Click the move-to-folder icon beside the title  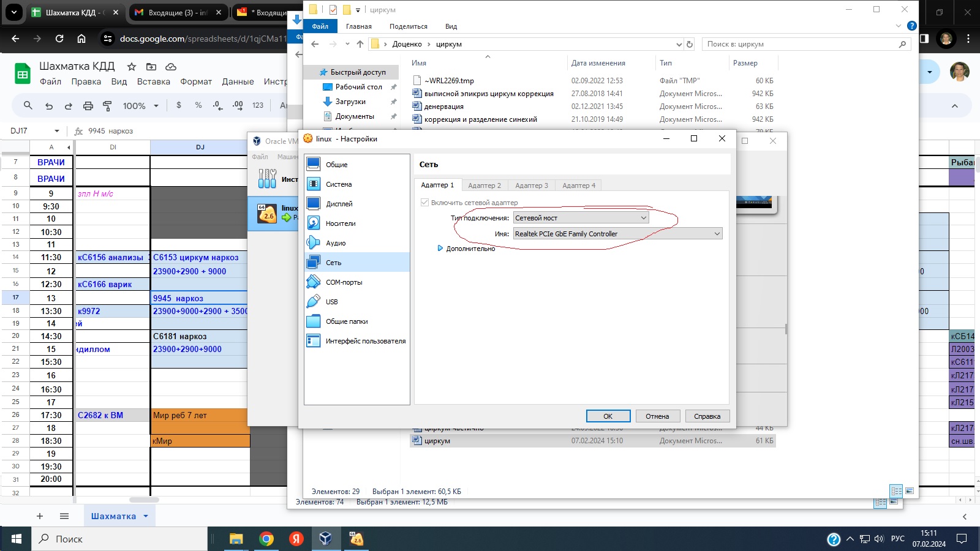point(151,67)
